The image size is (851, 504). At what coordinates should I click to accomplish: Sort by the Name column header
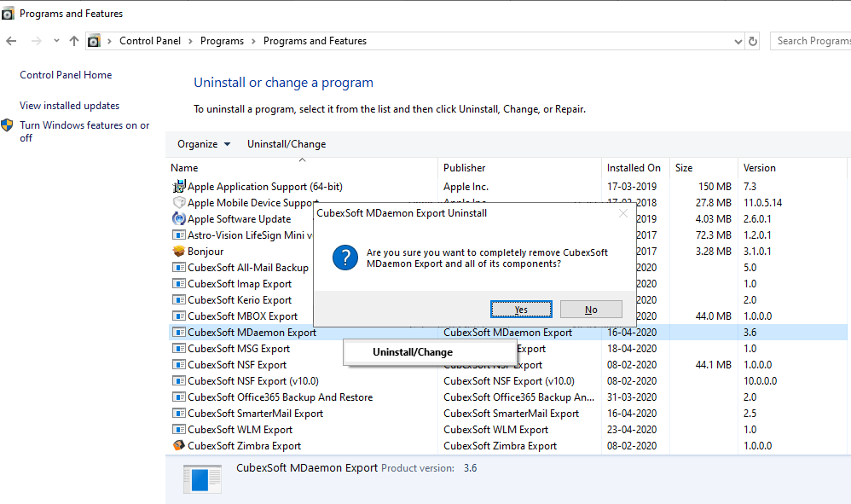point(303,168)
